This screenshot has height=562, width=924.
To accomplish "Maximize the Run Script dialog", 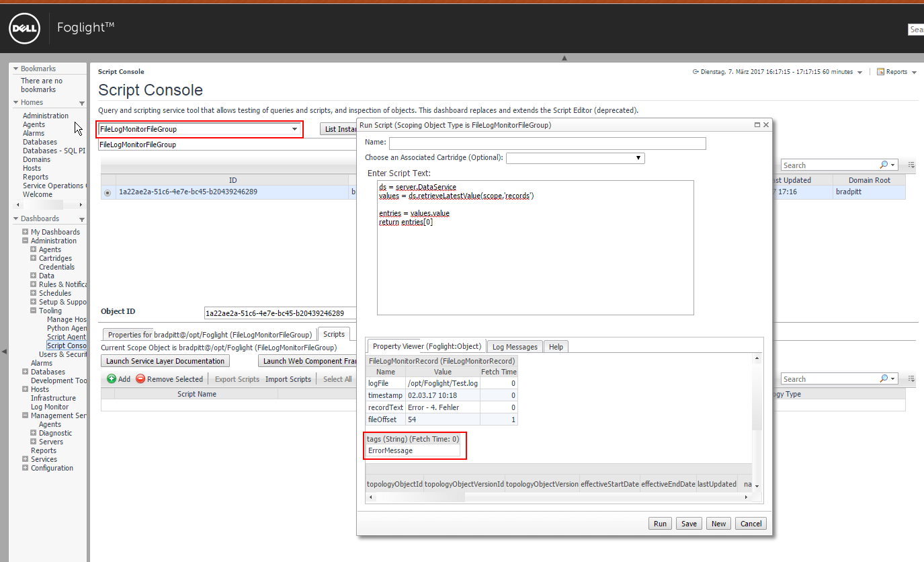I will pos(757,125).
